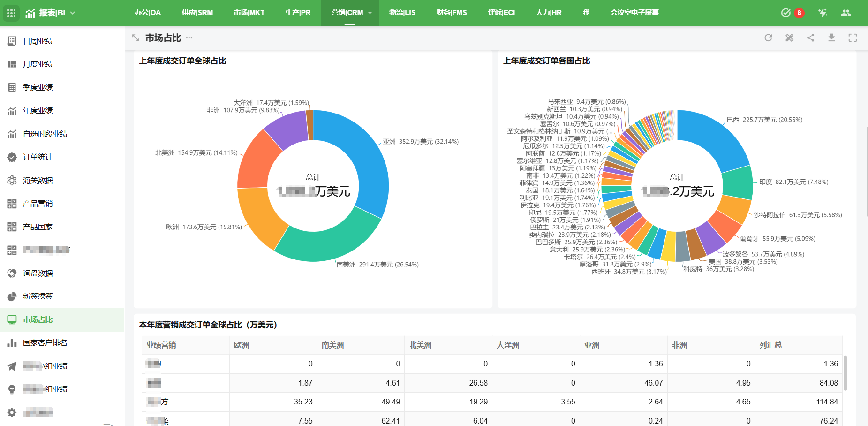Viewport: 868px width, 426px height.
Task: Click the 海关数据 atom icon
Action: [12, 180]
